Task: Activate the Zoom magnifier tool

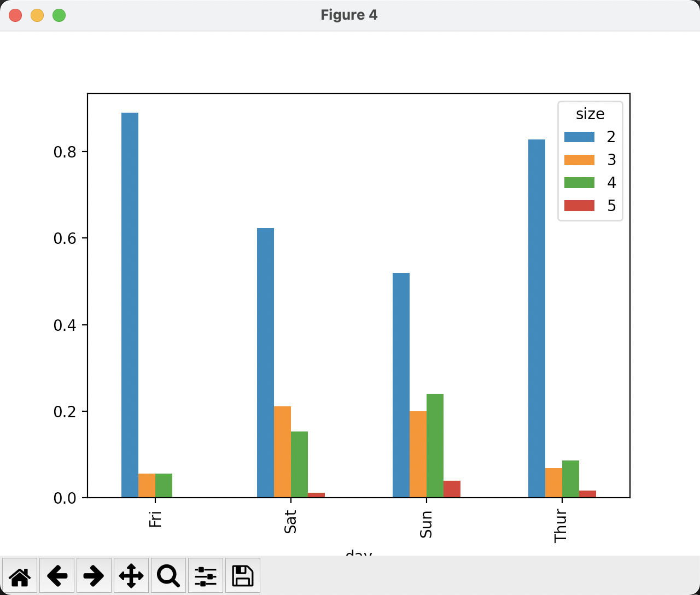Action: click(x=168, y=575)
